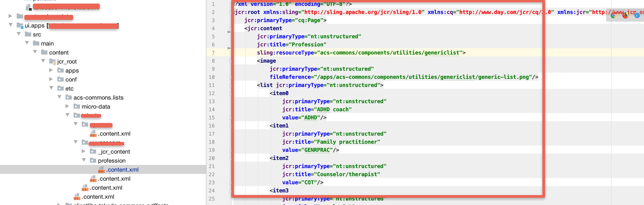The image size is (644, 205).
Task: Click the value="GENRPRAC" attribute
Action: pyautogui.click(x=308, y=150)
